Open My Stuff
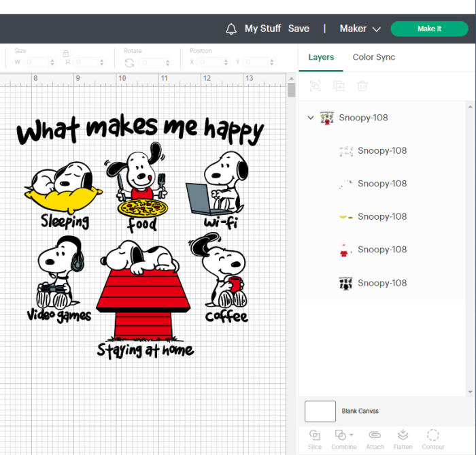 click(263, 29)
